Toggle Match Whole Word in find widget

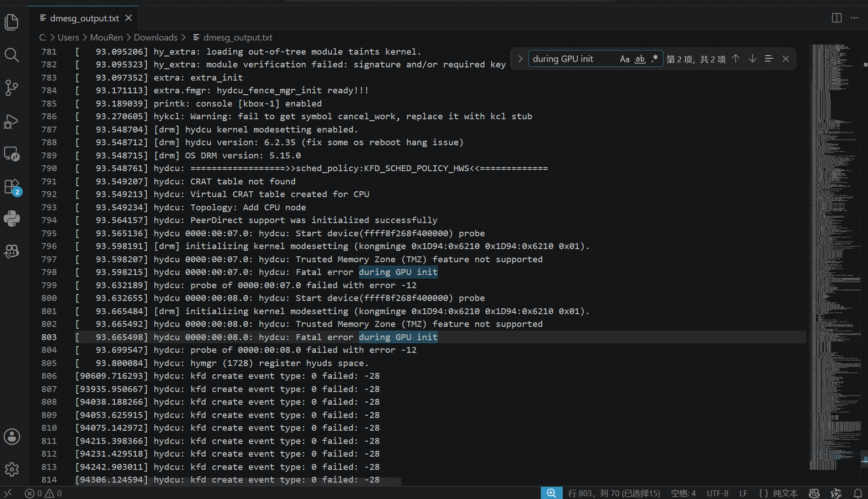640,59
